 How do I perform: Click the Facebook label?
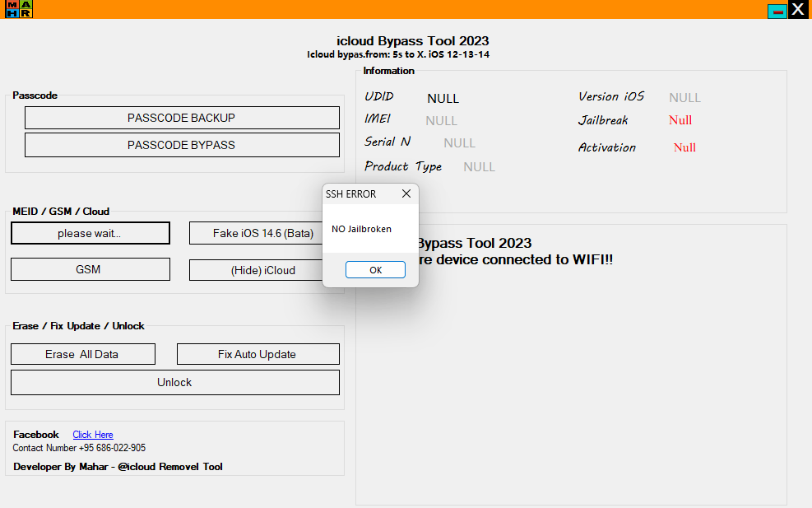[35, 435]
